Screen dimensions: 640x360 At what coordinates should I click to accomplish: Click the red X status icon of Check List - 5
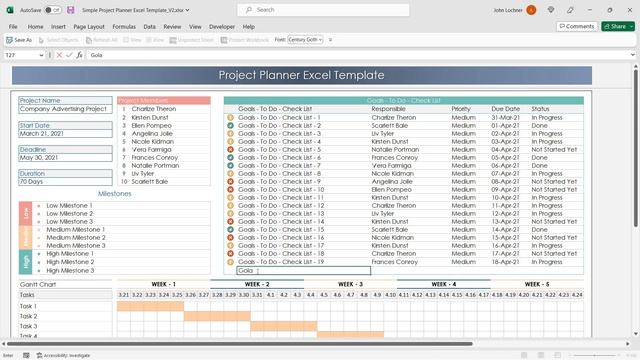click(230, 150)
